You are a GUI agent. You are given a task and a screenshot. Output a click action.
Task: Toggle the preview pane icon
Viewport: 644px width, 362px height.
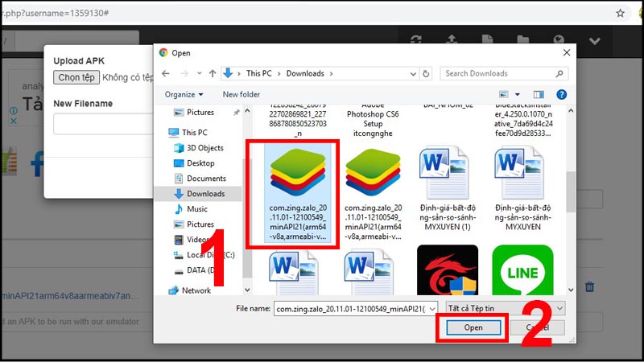point(539,94)
